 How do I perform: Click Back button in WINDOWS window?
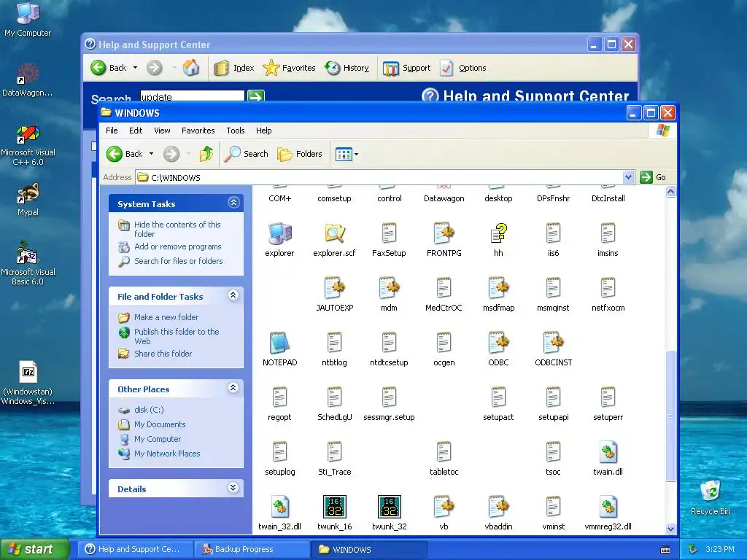point(125,154)
